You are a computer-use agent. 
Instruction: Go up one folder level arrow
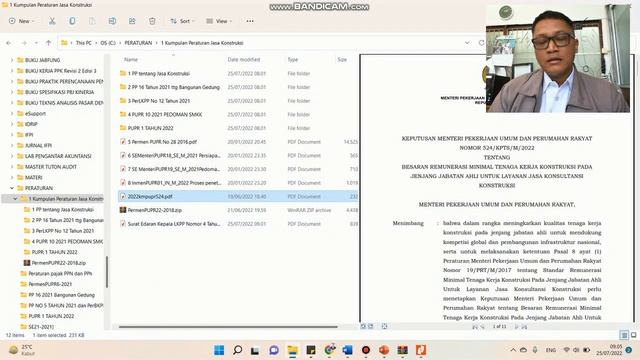pos(49,43)
